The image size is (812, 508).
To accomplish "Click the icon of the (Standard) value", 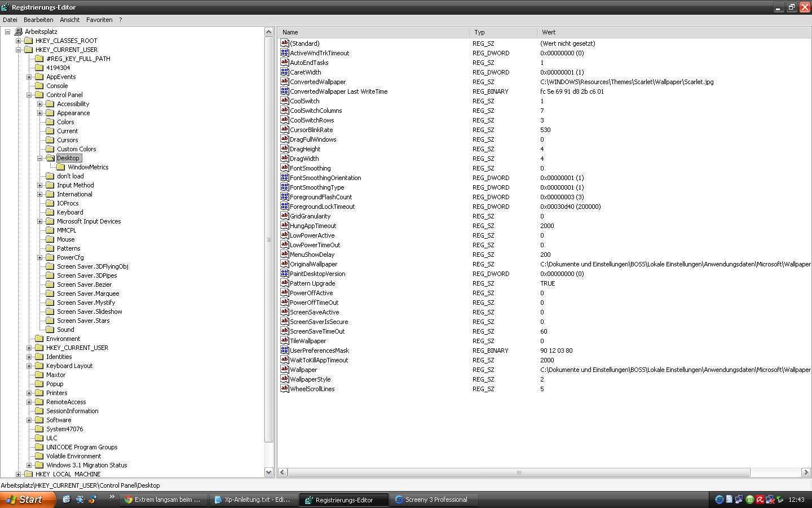I will [x=285, y=43].
